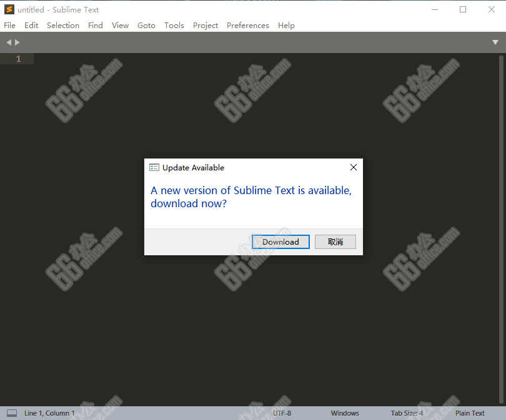Click the previous tab left arrow
The height and width of the screenshot is (420, 506).
point(9,42)
